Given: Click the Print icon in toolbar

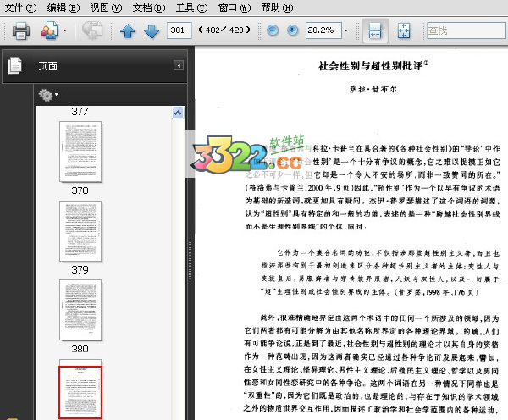Looking at the screenshot, I should point(20,31).
